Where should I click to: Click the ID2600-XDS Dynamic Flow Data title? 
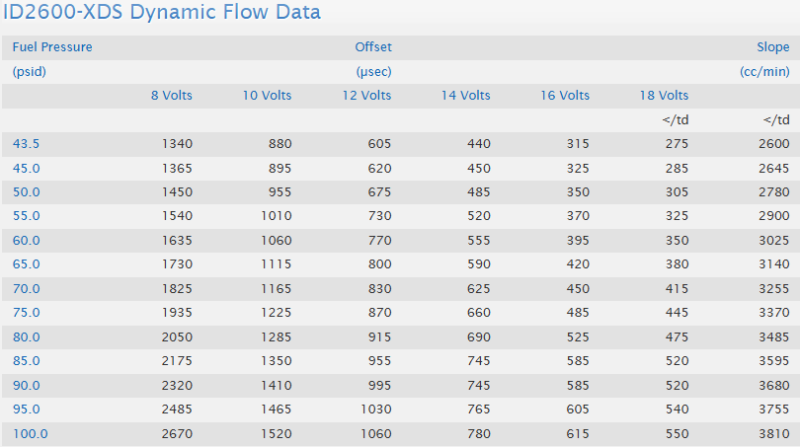tap(167, 14)
